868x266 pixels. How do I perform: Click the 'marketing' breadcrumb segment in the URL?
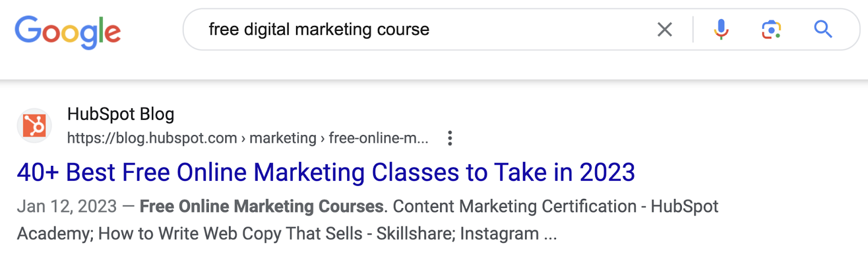(x=283, y=138)
